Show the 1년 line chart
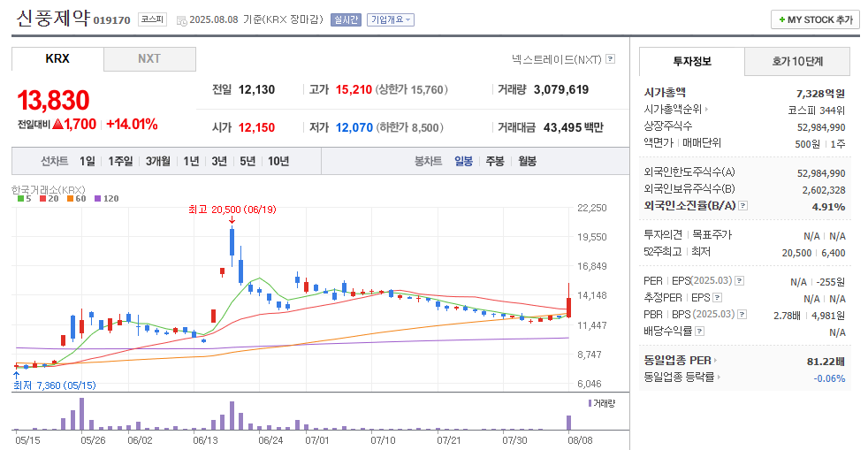 [x=191, y=161]
